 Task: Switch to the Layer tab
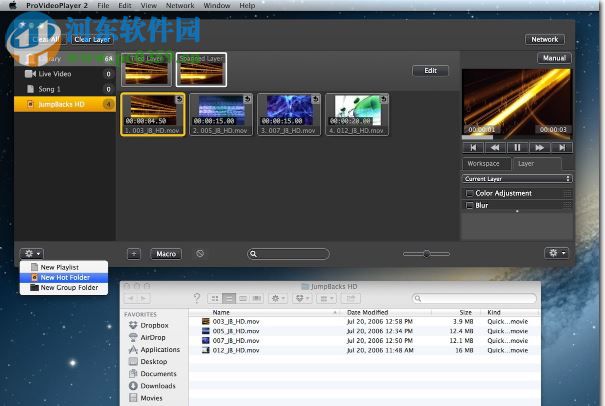[537, 164]
